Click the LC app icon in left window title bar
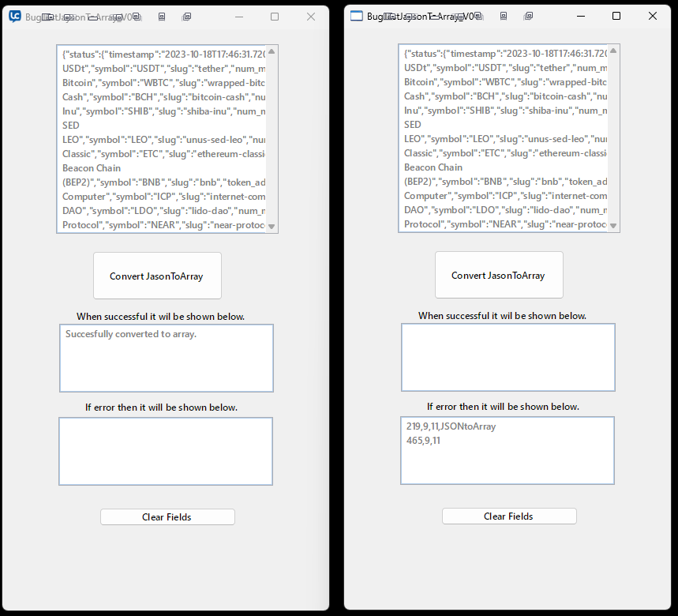This screenshot has width=678, height=616. click(x=15, y=17)
